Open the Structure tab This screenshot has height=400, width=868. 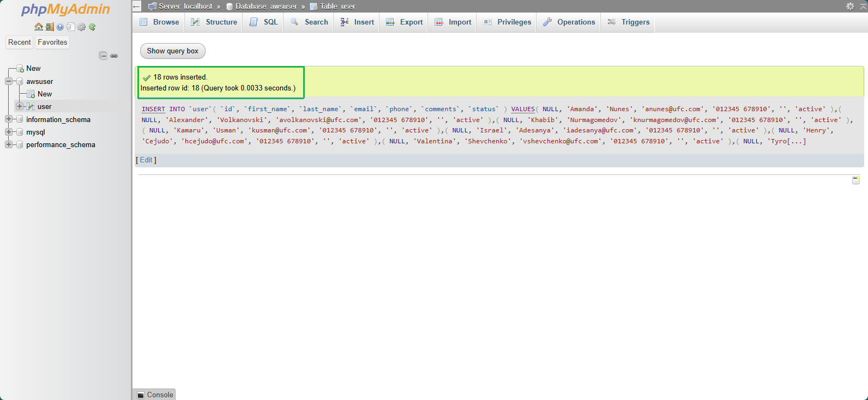click(x=214, y=22)
